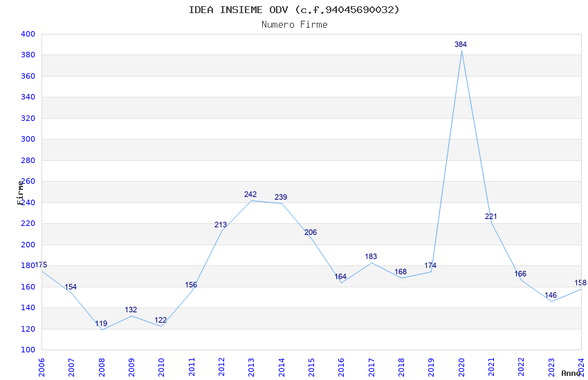The height and width of the screenshot is (380, 588).
Task: Click the x-axis year 2021
Action: (x=491, y=367)
